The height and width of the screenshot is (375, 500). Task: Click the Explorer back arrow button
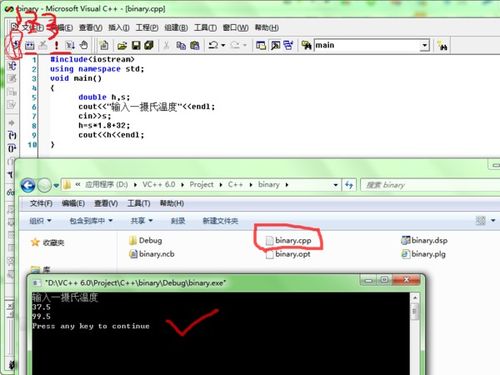(x=28, y=185)
